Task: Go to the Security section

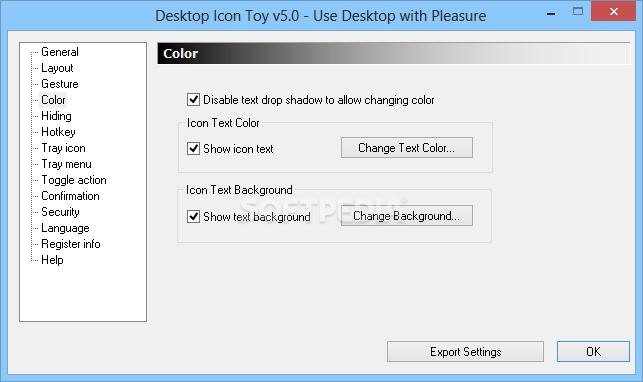Action: [60, 212]
